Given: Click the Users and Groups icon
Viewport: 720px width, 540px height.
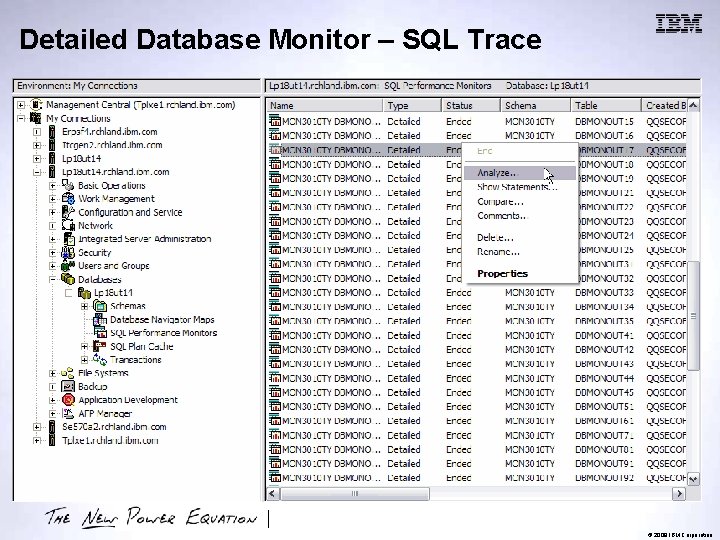Looking at the screenshot, I should (68, 265).
